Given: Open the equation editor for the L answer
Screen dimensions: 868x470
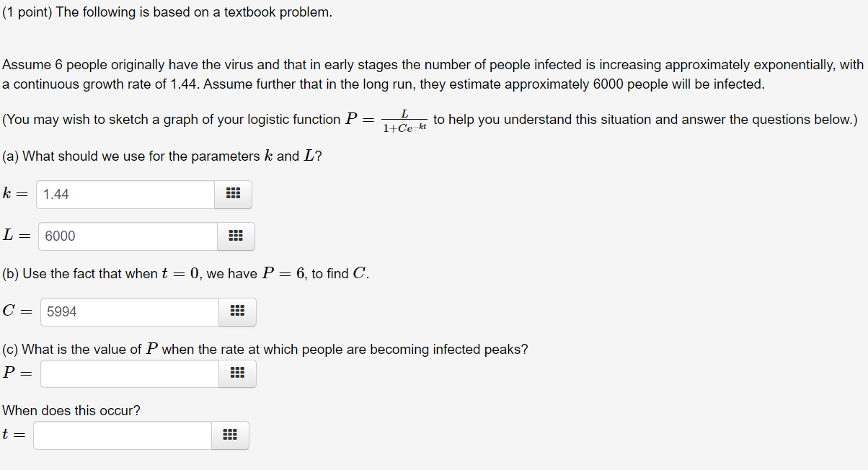Looking at the screenshot, I should [x=236, y=236].
